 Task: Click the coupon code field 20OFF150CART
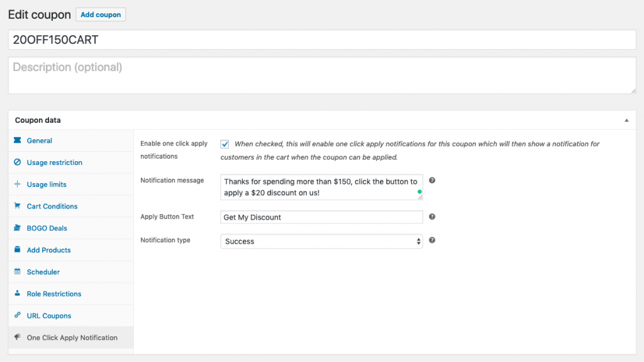[321, 40]
